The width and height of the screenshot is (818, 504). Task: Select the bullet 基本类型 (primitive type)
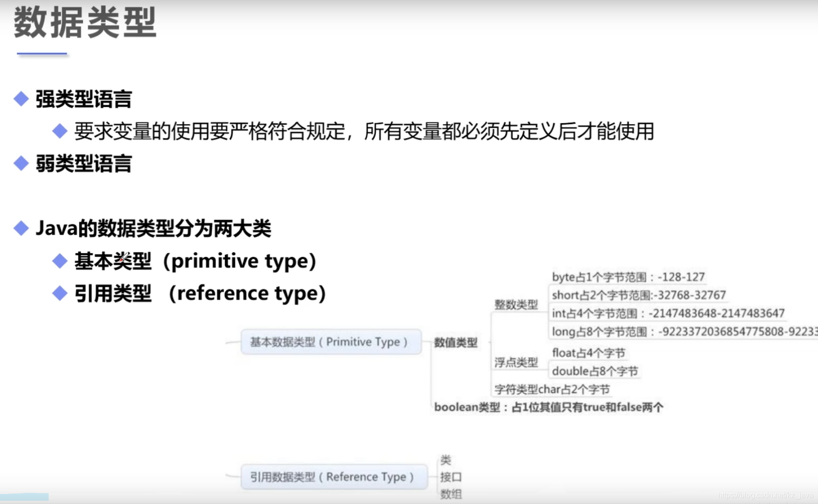pos(195,261)
